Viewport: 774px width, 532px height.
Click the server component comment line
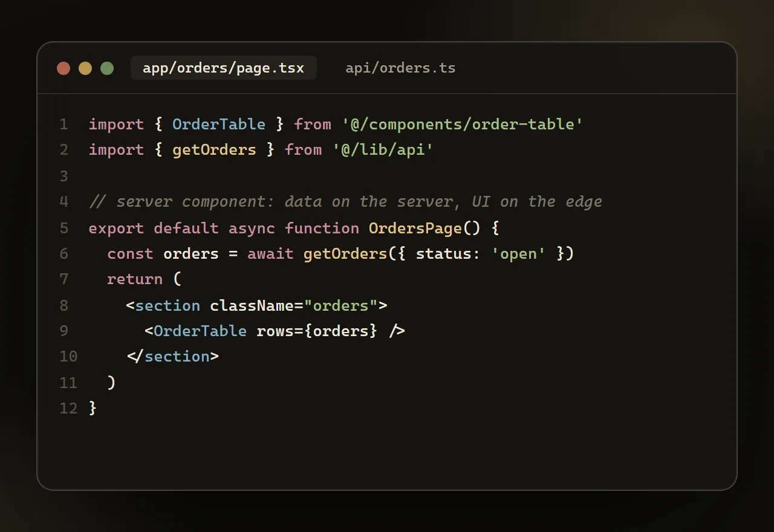(345, 202)
